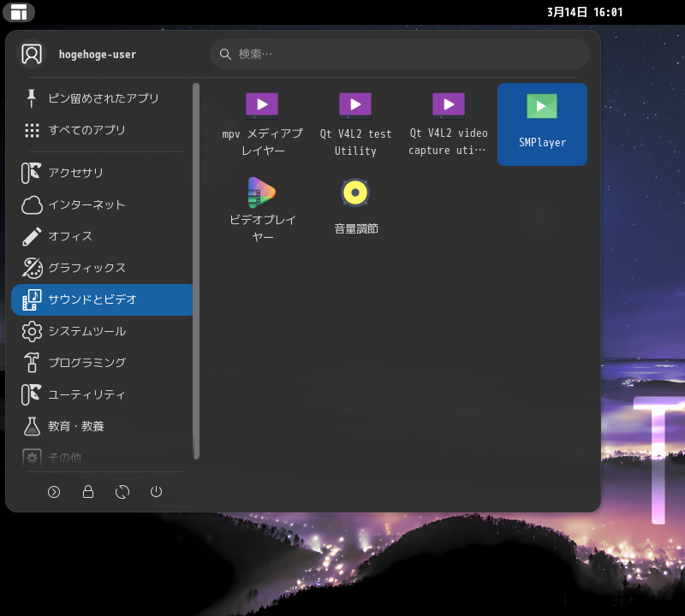Click the restart circular-arrows icon

(x=122, y=492)
